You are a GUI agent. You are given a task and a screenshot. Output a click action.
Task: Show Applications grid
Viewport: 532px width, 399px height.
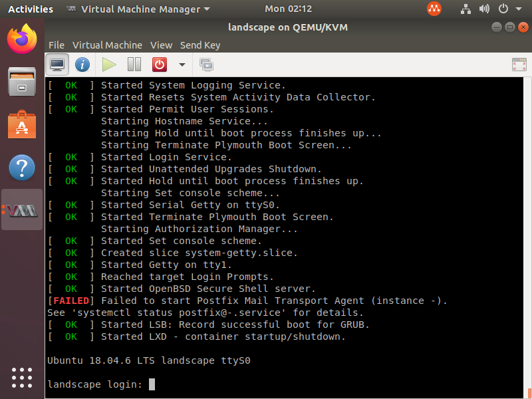click(x=22, y=378)
